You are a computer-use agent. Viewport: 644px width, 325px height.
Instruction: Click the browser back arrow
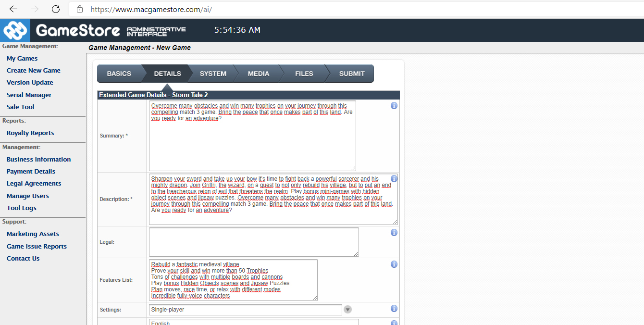click(13, 9)
